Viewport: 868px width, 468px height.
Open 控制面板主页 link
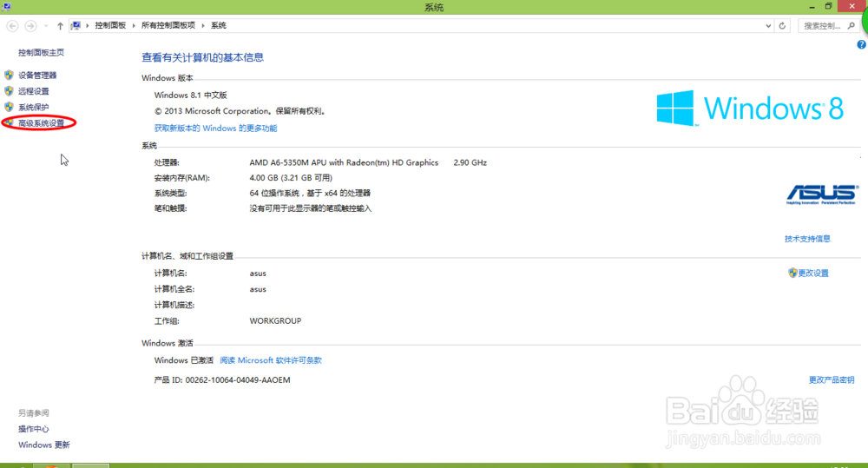coord(41,53)
